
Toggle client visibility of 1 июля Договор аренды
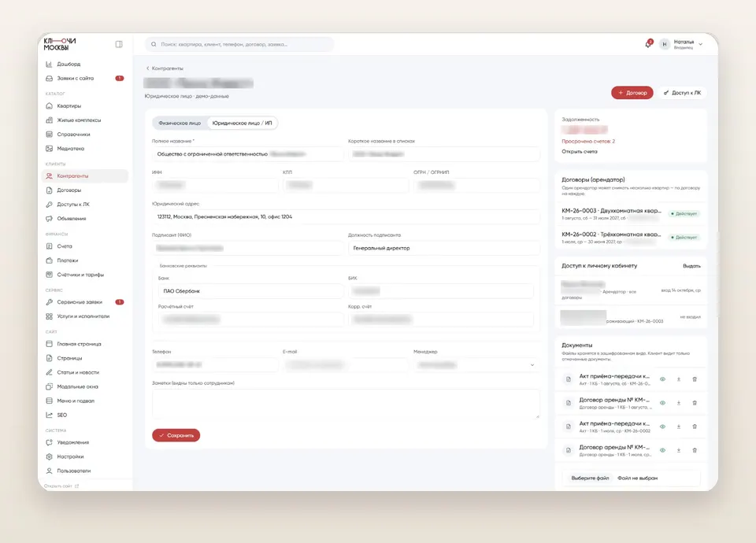(662, 450)
